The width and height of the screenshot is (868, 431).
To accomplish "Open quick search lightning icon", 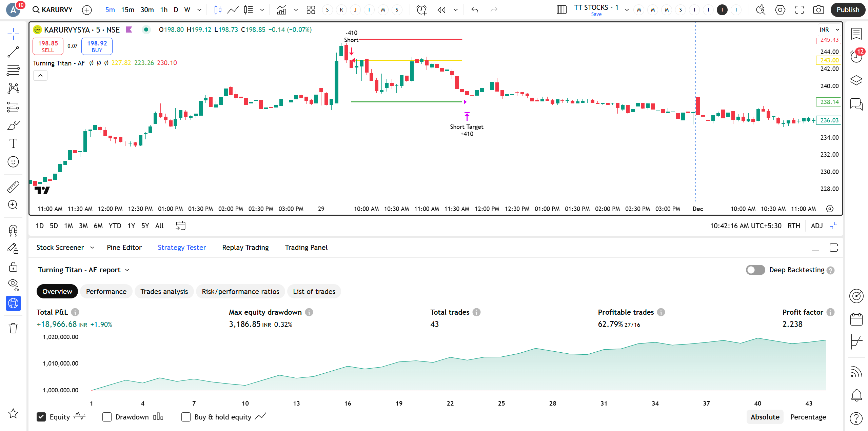I will coord(761,10).
